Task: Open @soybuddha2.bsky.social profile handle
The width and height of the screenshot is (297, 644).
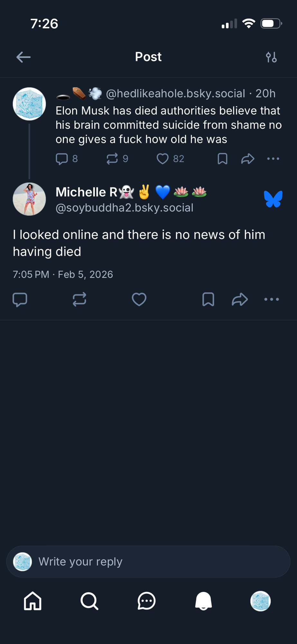Action: (125, 208)
